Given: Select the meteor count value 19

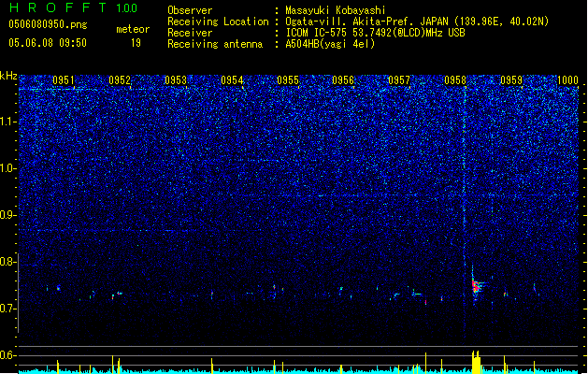Looking at the screenshot, I should (136, 43).
